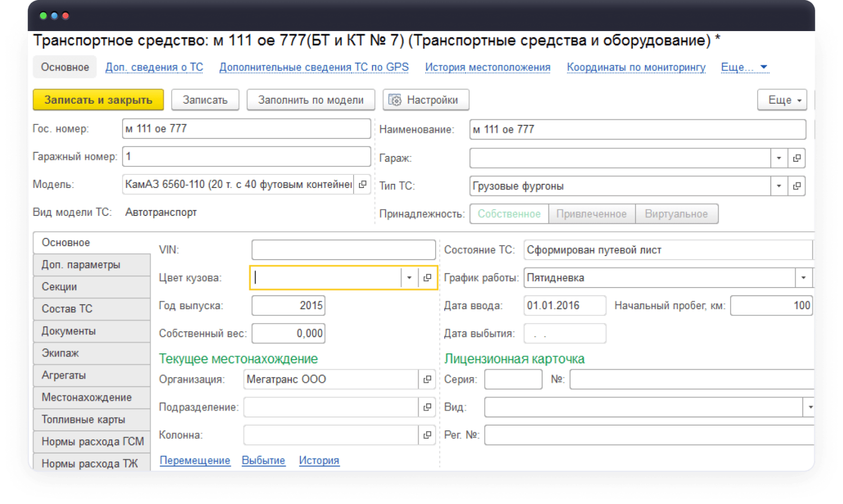Expand the Гараж dropdown arrow
This screenshot has width=843, height=504.
[779, 158]
